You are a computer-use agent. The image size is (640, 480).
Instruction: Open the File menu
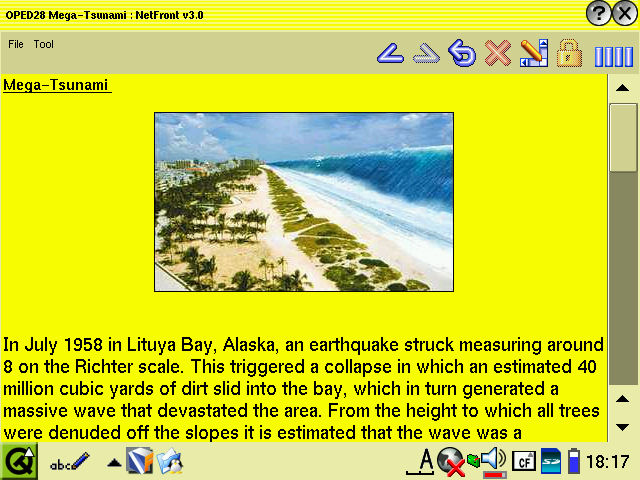(16, 44)
